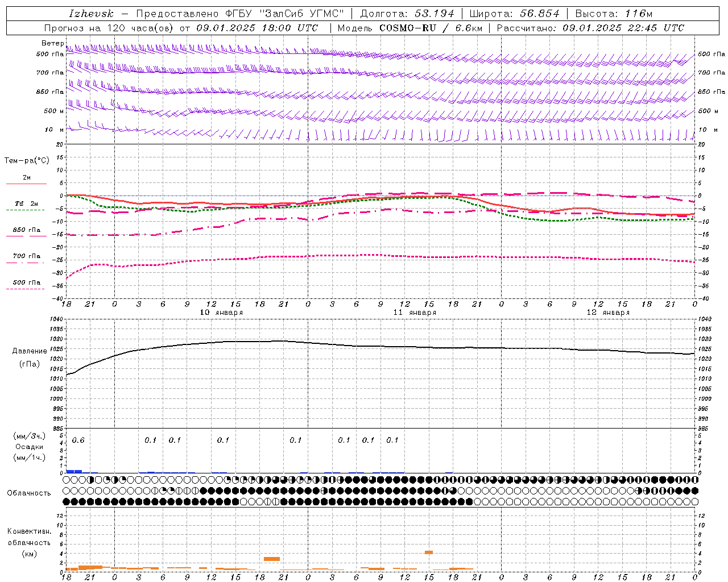Click the '10 января' date label

(x=221, y=313)
